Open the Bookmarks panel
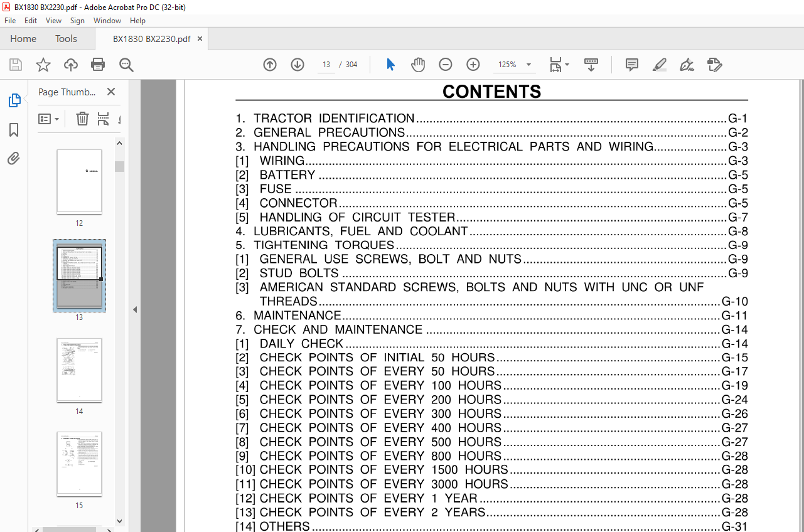804x532 pixels. click(14, 130)
